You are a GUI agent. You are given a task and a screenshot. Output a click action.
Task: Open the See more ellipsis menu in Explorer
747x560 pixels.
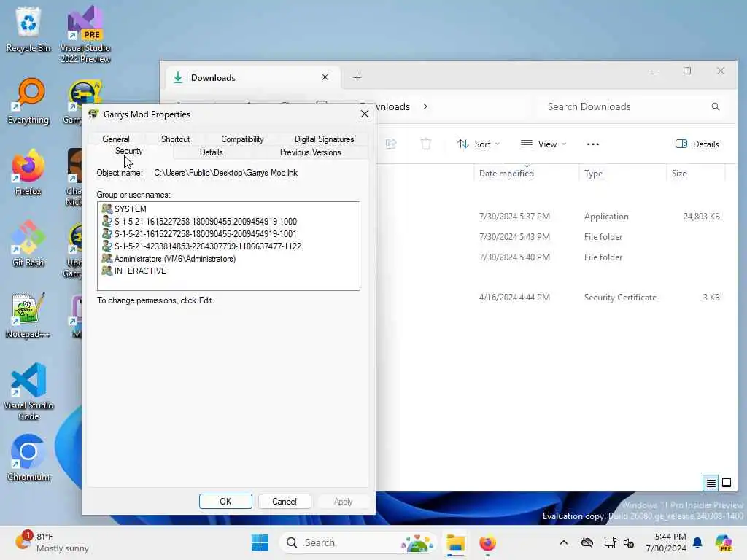click(x=592, y=144)
